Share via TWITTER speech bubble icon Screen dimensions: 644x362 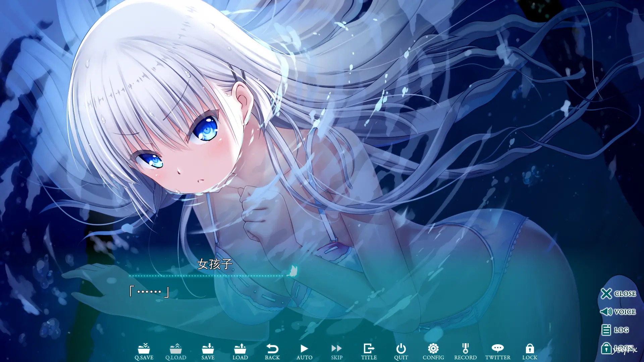coord(498,352)
